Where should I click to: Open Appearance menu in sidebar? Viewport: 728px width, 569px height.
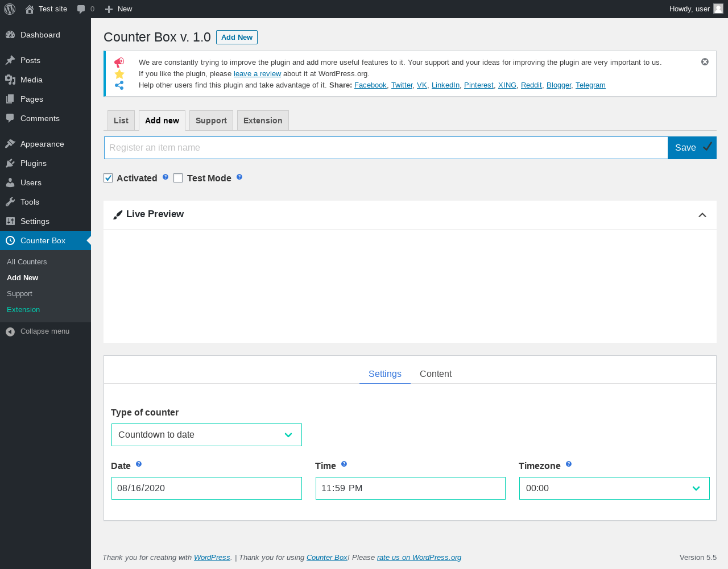tap(45, 144)
